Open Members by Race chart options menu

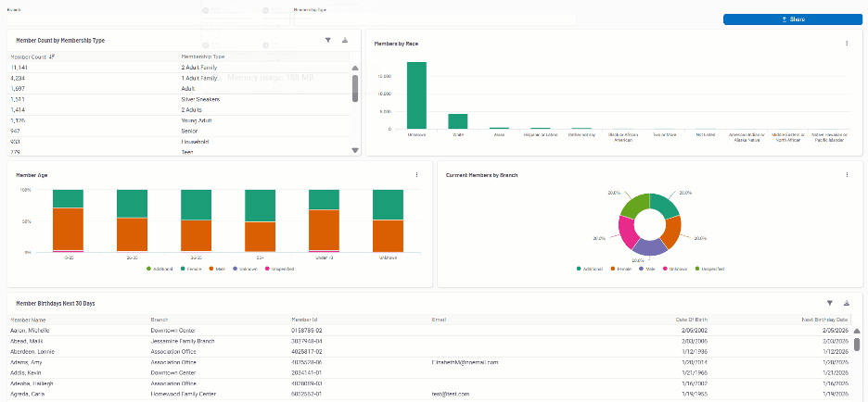pyautogui.click(x=847, y=44)
